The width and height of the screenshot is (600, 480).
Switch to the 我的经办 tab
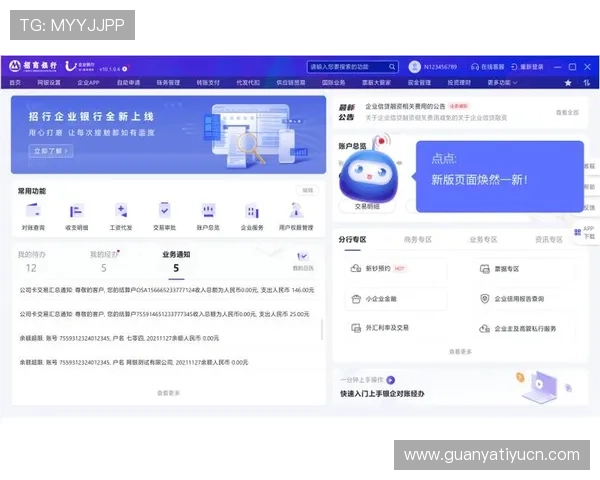click(104, 261)
